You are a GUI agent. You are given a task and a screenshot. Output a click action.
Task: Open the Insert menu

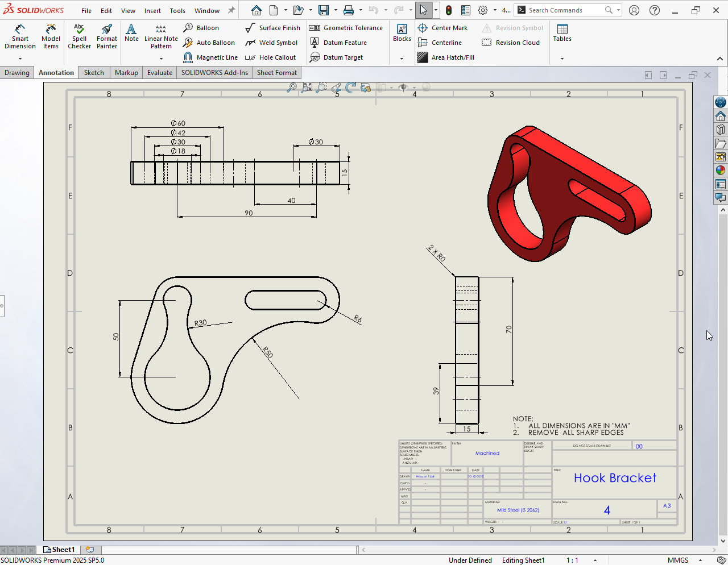(152, 11)
